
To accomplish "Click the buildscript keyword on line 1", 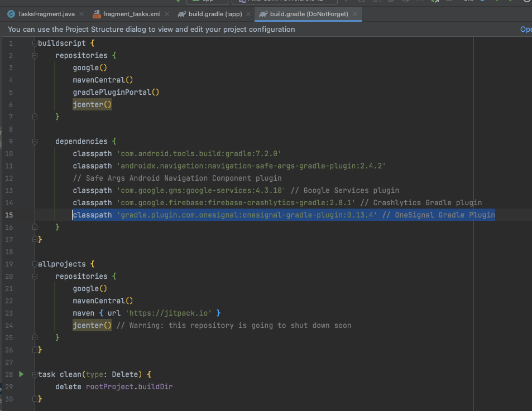I will (62, 43).
